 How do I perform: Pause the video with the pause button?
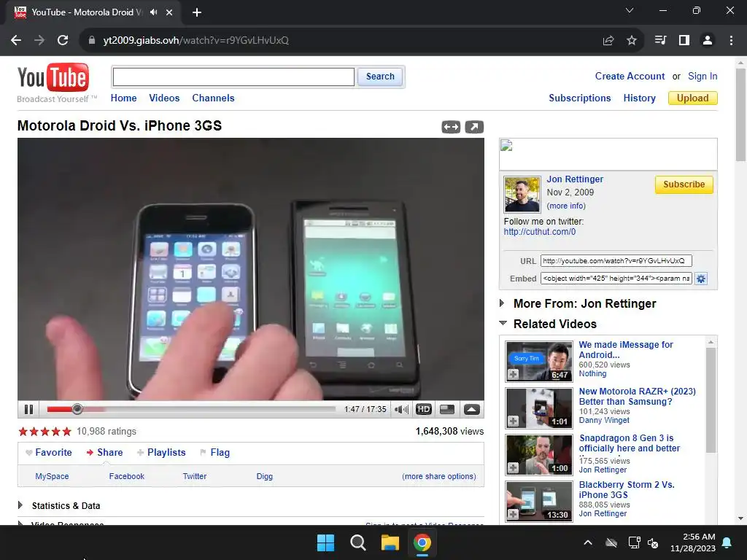pyautogui.click(x=28, y=410)
